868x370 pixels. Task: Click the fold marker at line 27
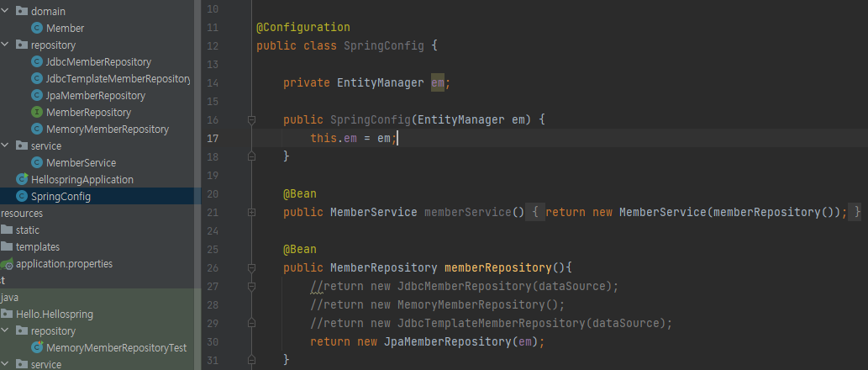coord(251,287)
